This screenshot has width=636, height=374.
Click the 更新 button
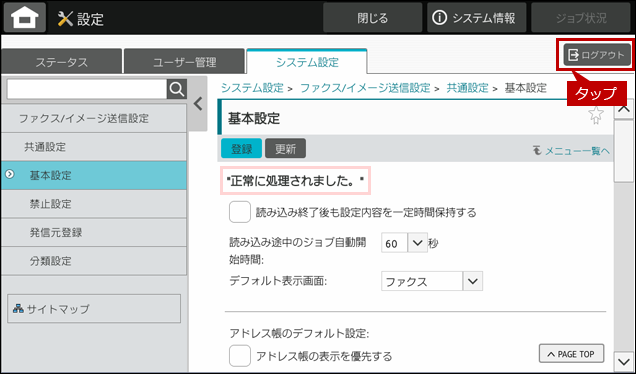(x=285, y=148)
